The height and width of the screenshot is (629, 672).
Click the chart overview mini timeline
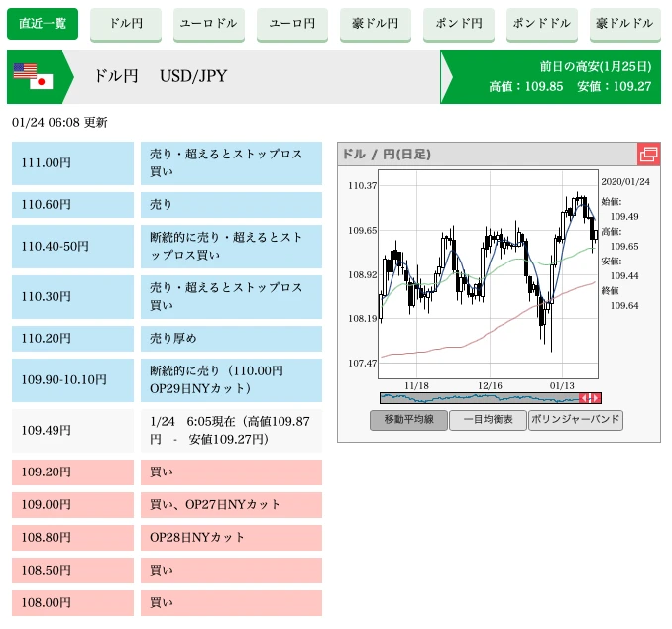point(479,398)
